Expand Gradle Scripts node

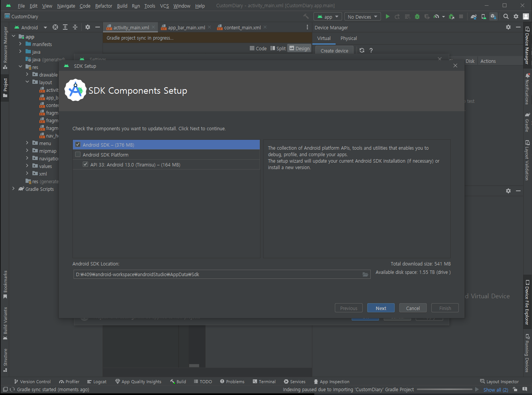tap(14, 189)
